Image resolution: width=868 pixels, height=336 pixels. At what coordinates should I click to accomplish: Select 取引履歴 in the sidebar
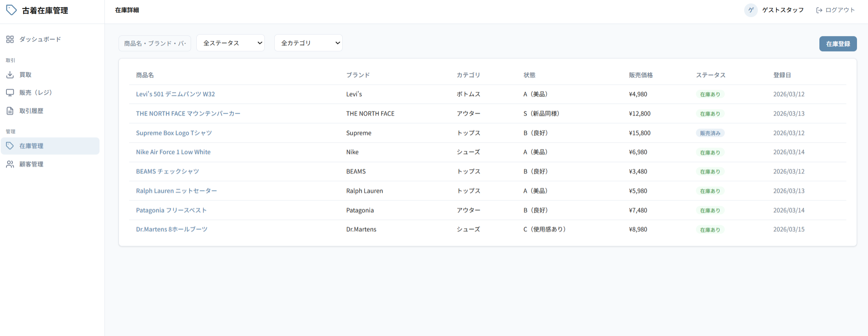(x=31, y=111)
